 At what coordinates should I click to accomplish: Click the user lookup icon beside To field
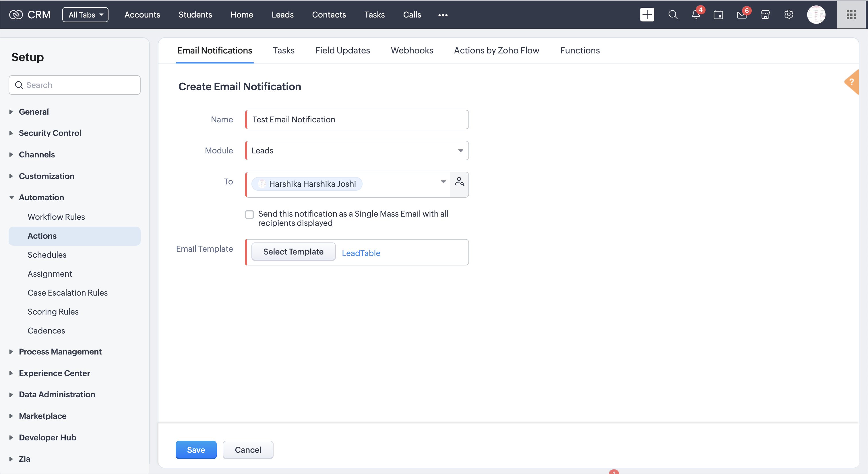pos(459,182)
